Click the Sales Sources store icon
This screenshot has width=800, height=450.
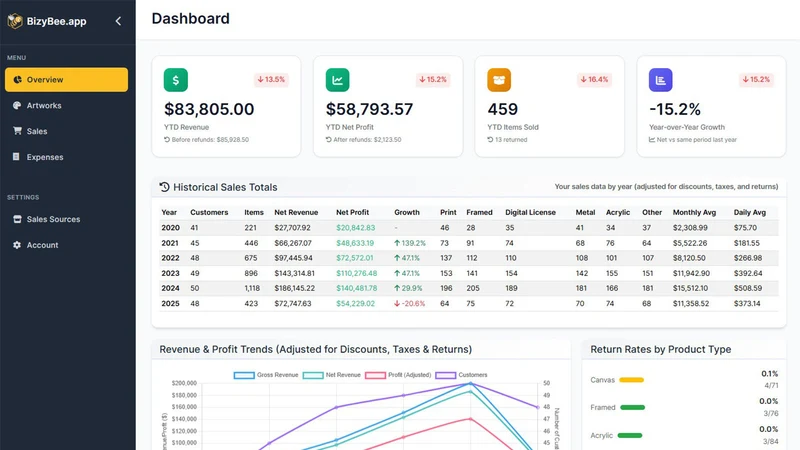(17, 219)
